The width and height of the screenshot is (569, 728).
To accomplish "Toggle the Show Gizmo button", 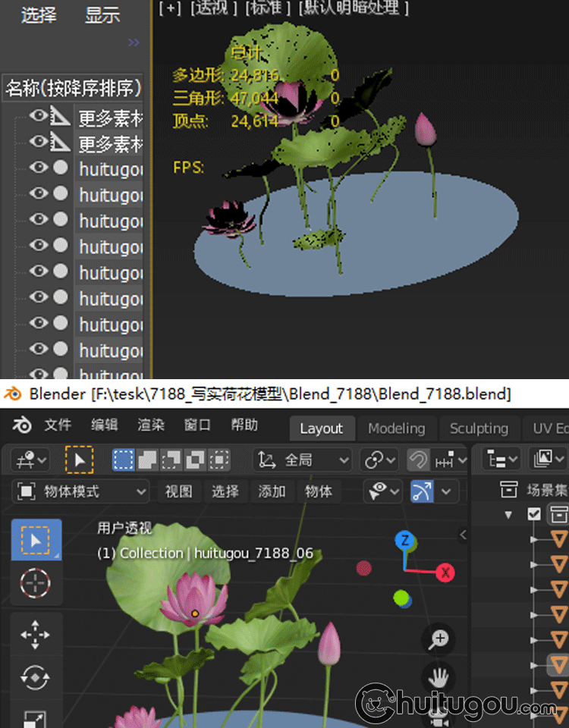I will tap(423, 491).
